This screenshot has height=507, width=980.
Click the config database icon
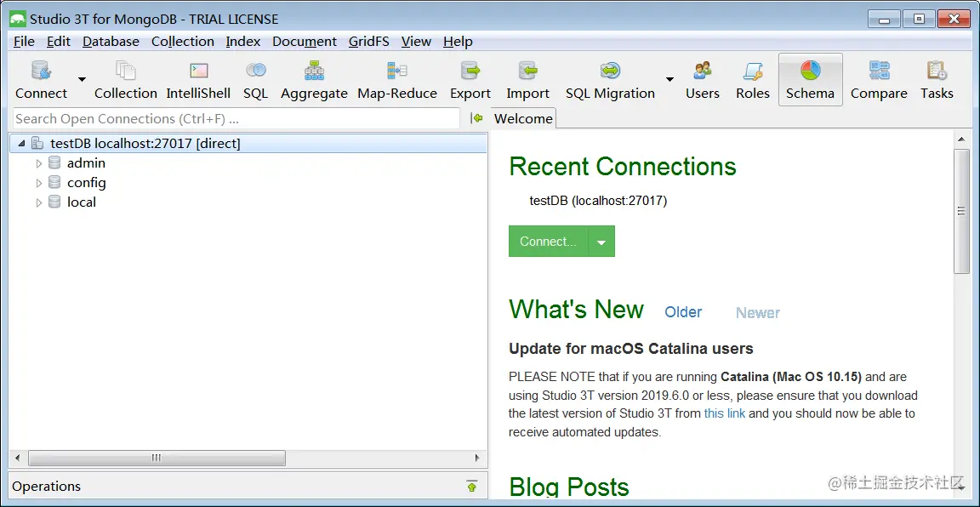[x=55, y=183]
